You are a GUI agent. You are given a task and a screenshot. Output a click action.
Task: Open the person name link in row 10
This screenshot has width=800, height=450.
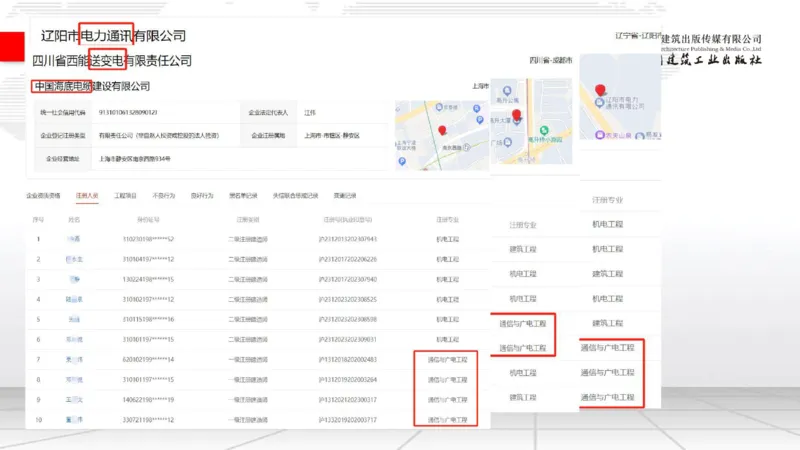point(74,420)
